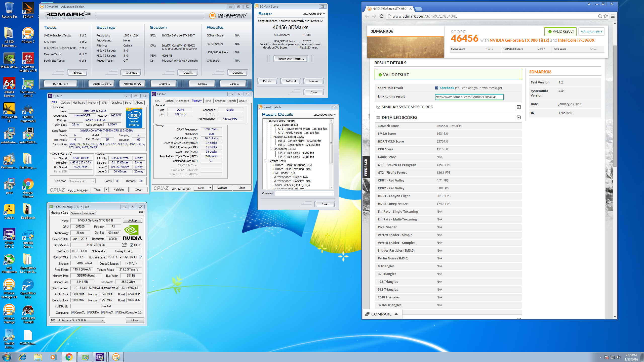Click Result Details tree vertical scrollbar

(x=331, y=143)
